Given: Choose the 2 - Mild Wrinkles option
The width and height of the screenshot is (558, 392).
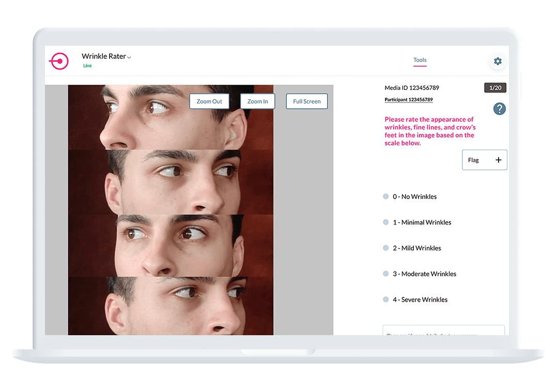Looking at the screenshot, I should pos(385,248).
